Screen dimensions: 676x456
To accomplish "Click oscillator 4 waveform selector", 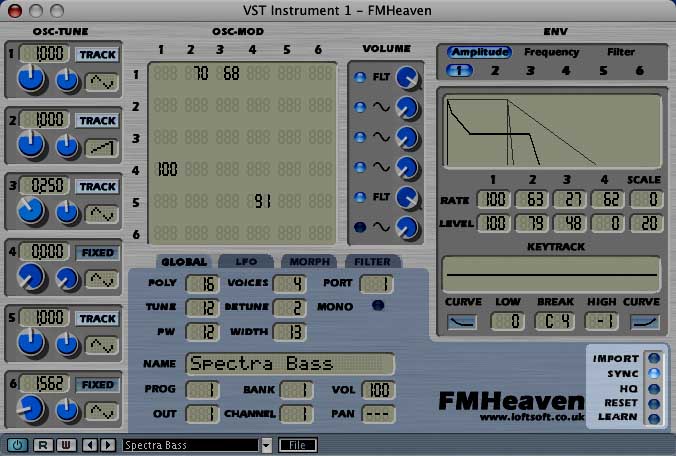I will 102,280.
